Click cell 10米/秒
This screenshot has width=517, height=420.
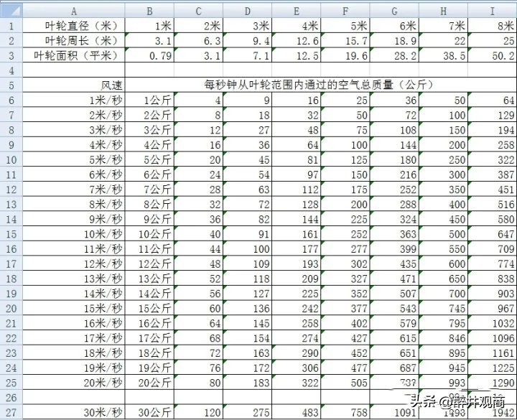point(74,234)
